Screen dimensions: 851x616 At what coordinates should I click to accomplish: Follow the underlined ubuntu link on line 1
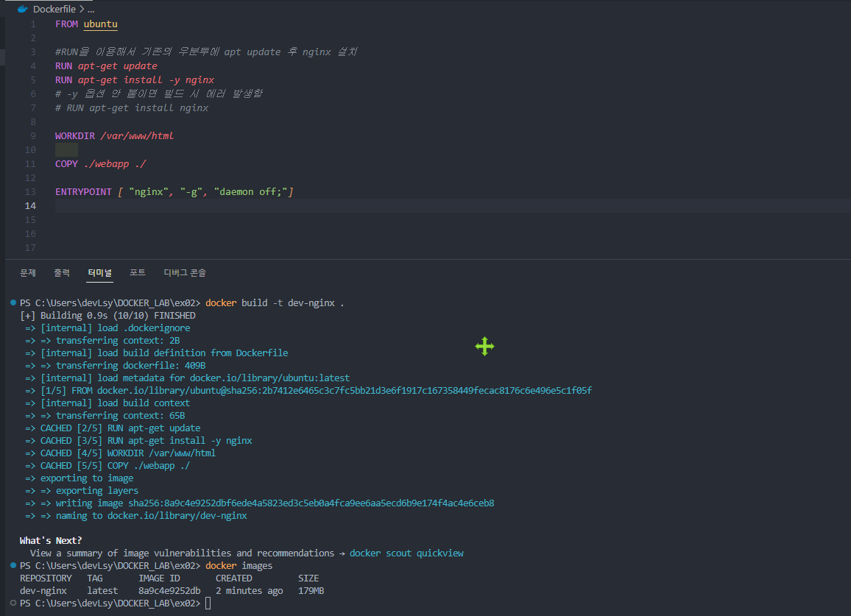pos(99,24)
